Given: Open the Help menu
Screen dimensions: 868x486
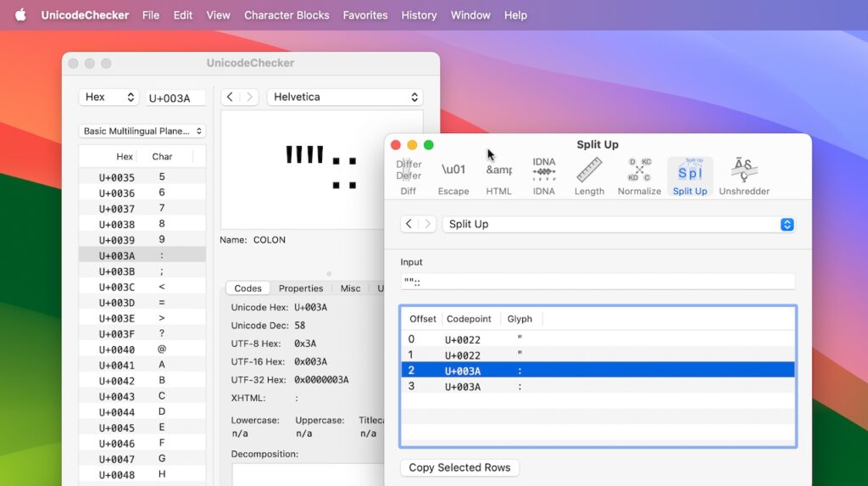Looking at the screenshot, I should click(515, 15).
